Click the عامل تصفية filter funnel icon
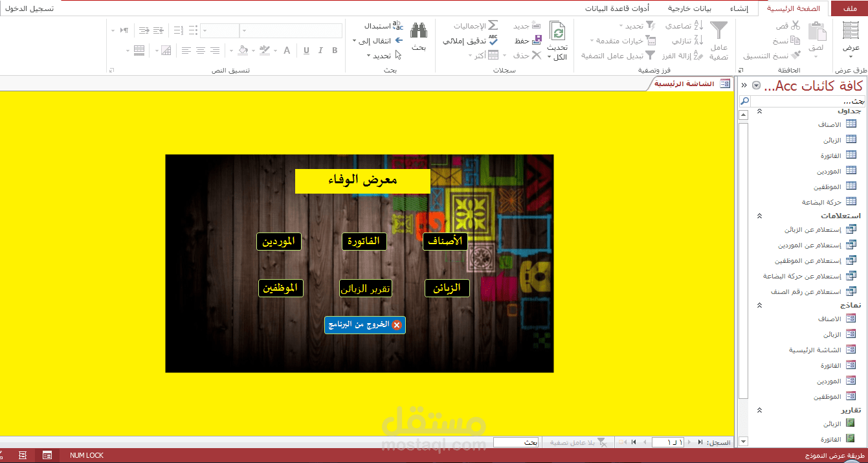 coord(718,30)
